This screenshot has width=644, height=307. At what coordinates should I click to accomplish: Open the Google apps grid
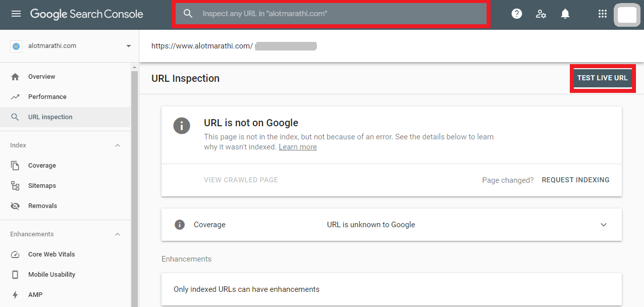602,14
